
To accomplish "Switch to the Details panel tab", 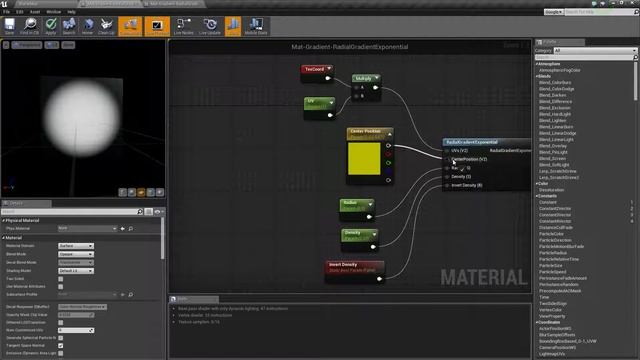I will (26, 203).
